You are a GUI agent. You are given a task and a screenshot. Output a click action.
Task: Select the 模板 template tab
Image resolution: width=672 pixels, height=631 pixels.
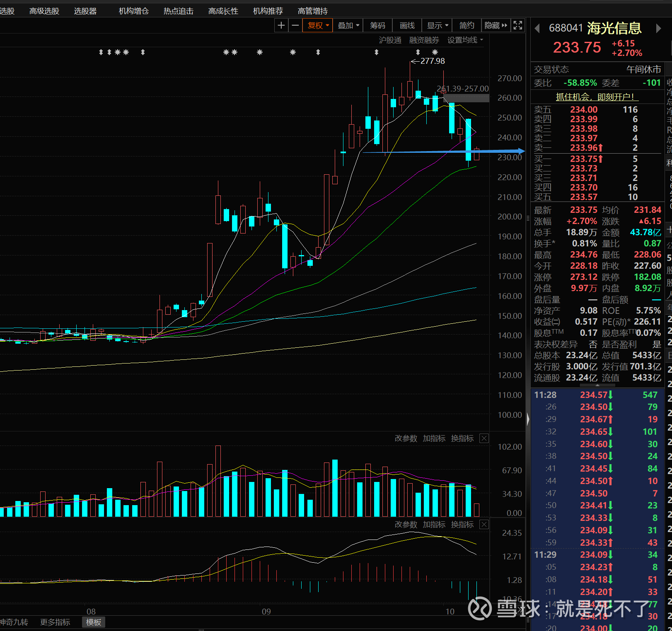tap(94, 622)
